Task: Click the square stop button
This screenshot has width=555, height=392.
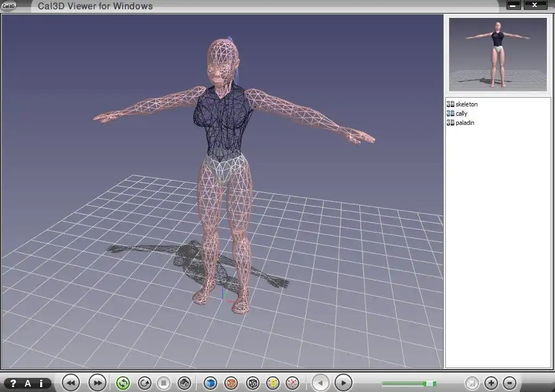Action: [x=163, y=383]
